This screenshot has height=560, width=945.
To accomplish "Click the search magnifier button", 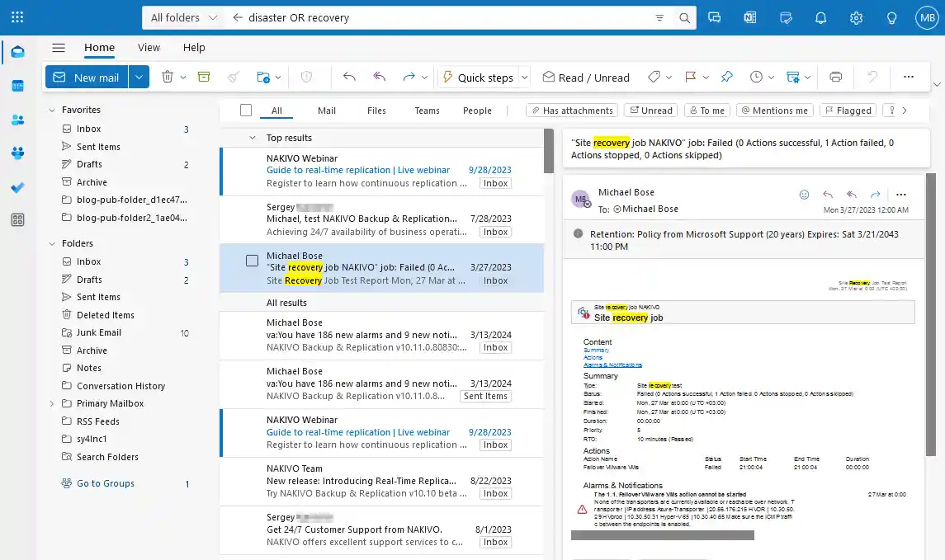I will click(x=684, y=18).
